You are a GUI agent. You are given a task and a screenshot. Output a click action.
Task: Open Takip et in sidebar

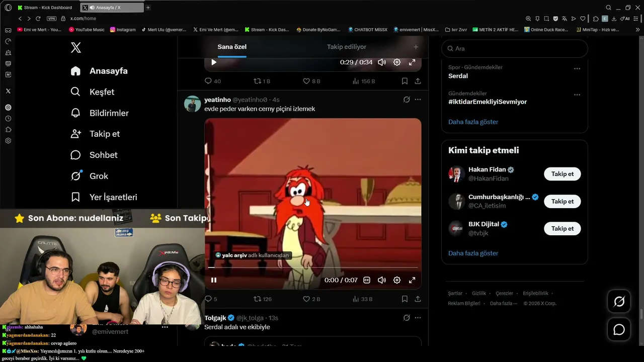pos(95,134)
